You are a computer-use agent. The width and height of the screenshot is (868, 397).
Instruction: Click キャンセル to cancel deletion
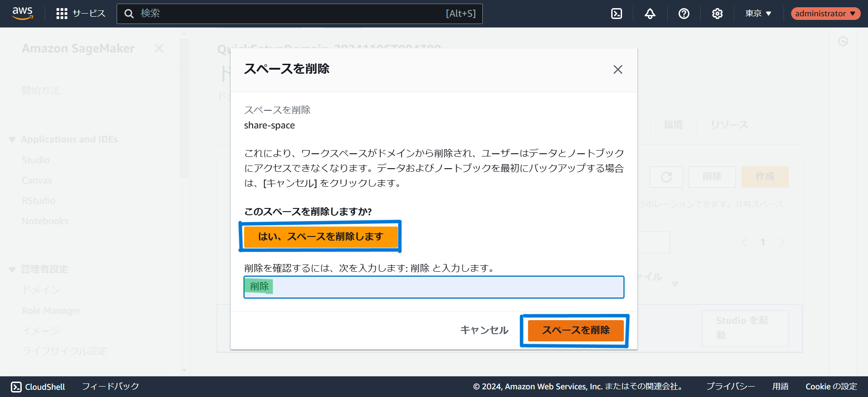[484, 330]
